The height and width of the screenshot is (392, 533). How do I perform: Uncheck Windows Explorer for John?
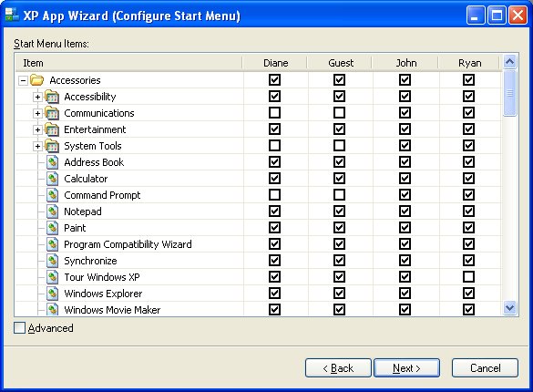(x=405, y=293)
